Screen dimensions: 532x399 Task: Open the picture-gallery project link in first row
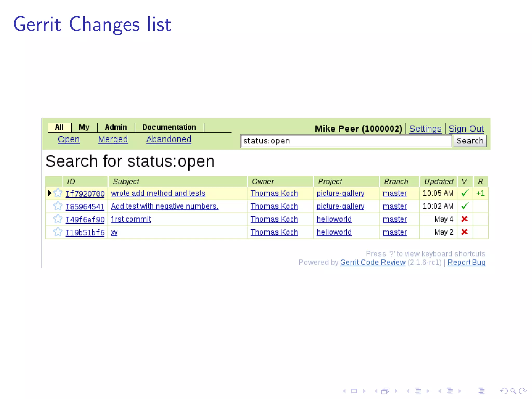click(340, 194)
